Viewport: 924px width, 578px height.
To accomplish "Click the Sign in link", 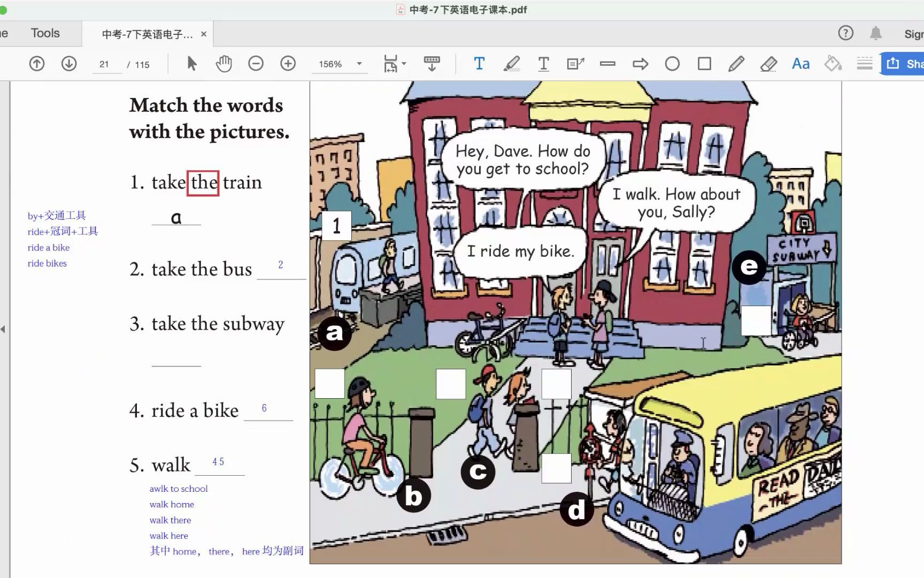I will point(914,34).
